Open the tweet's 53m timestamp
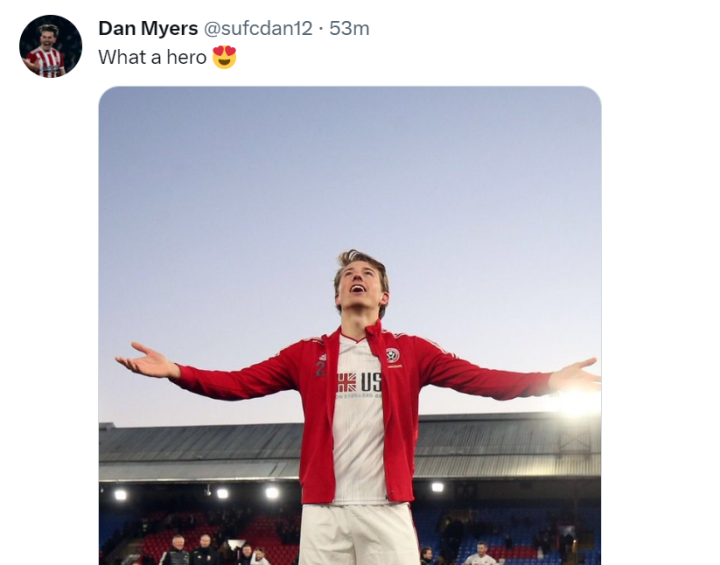720x565 pixels. (x=349, y=29)
